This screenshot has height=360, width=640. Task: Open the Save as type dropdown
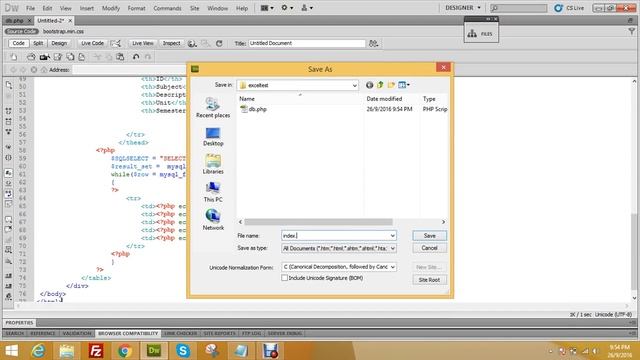click(x=339, y=248)
